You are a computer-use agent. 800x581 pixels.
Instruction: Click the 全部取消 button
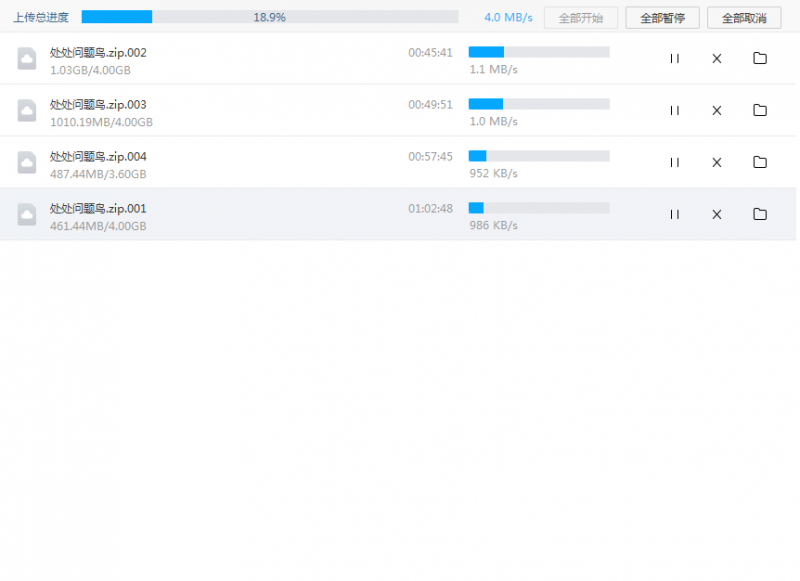pos(743,18)
